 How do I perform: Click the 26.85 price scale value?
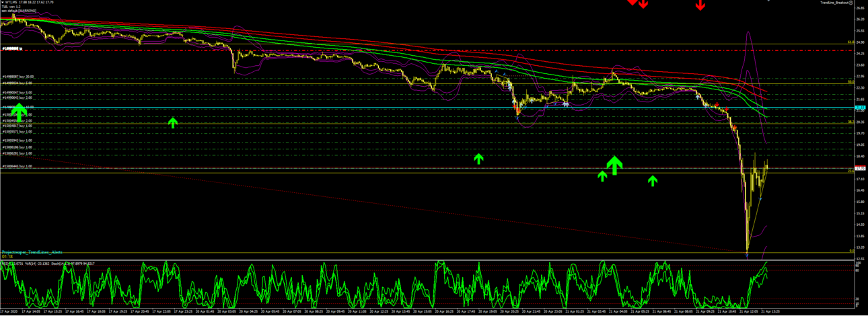(x=860, y=7)
